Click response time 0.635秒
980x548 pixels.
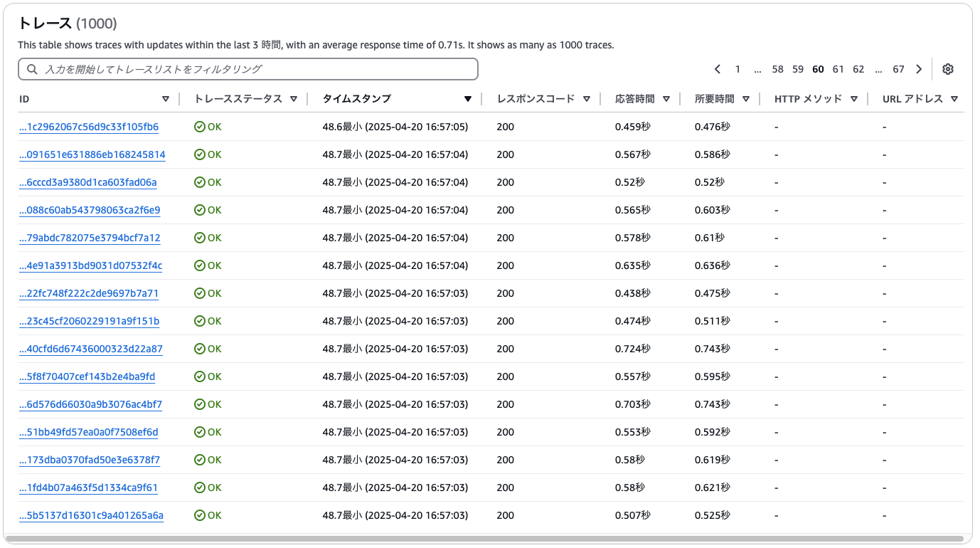(633, 265)
